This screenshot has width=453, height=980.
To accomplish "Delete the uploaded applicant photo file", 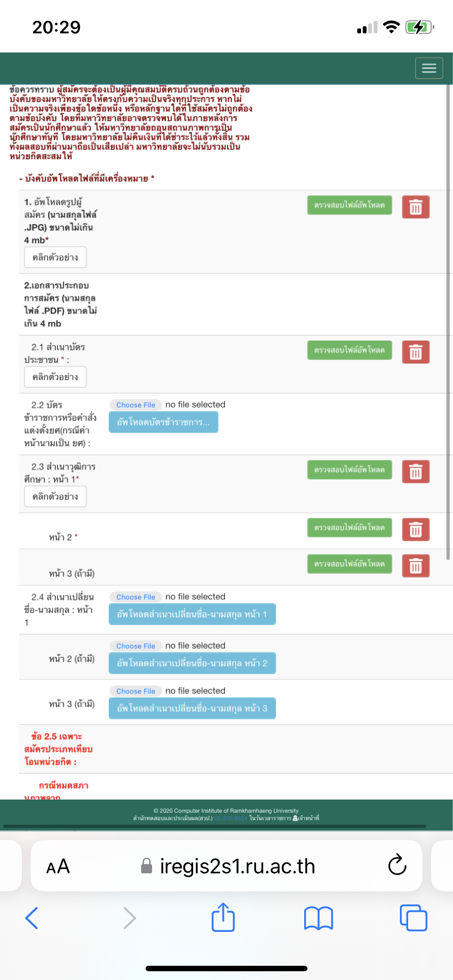I will pyautogui.click(x=416, y=207).
